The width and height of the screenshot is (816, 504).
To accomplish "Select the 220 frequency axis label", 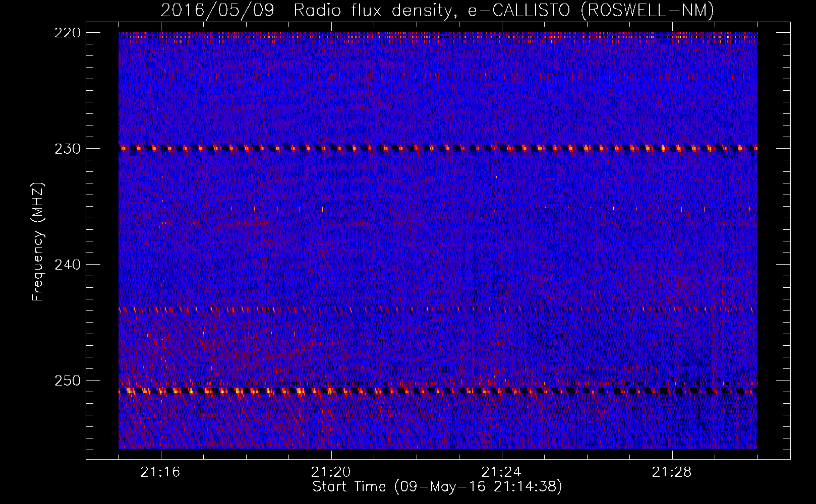I will pyautogui.click(x=67, y=33).
